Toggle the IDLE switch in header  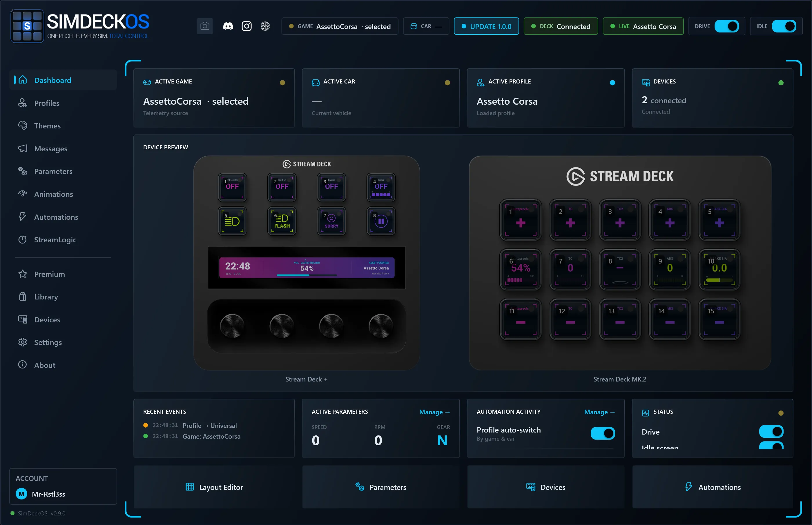coord(784,26)
